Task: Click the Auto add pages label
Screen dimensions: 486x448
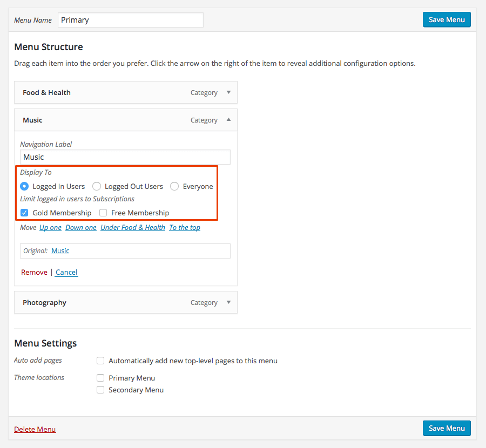Action: pos(38,361)
